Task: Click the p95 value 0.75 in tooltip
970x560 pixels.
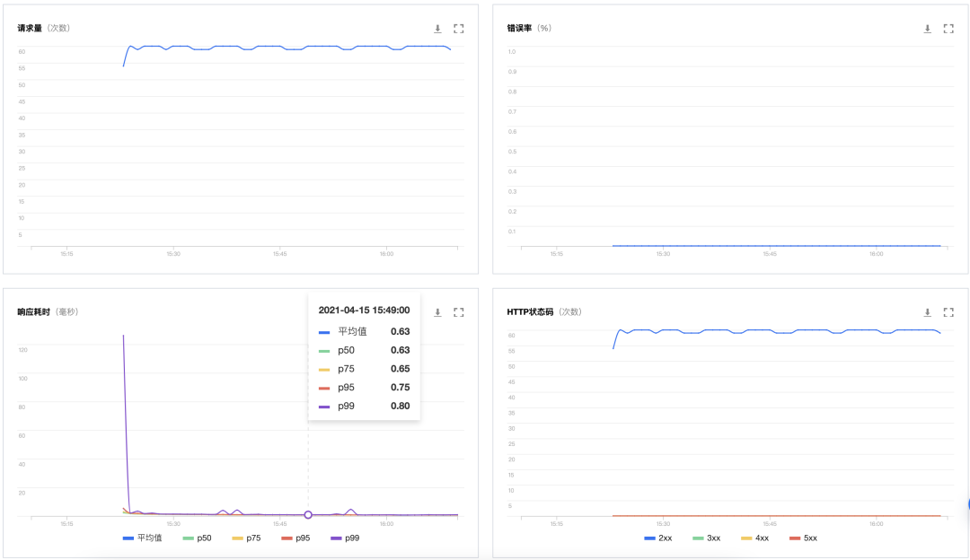Action: pyautogui.click(x=401, y=388)
